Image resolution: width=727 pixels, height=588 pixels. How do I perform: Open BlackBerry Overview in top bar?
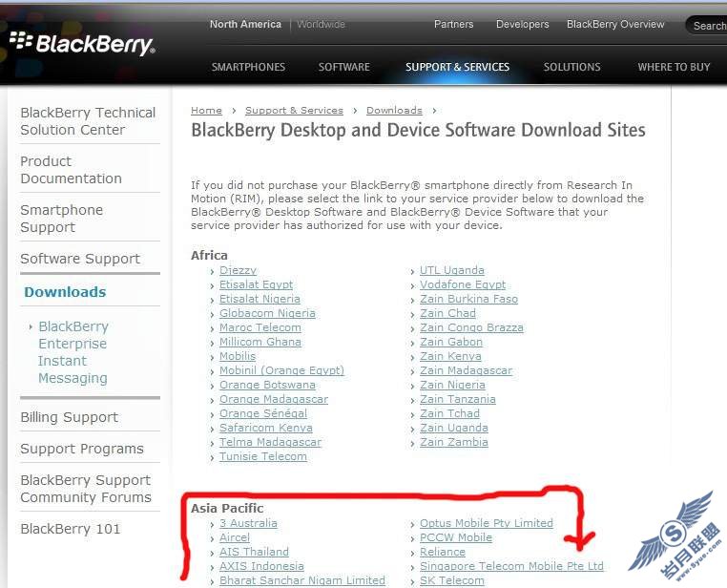(x=615, y=24)
